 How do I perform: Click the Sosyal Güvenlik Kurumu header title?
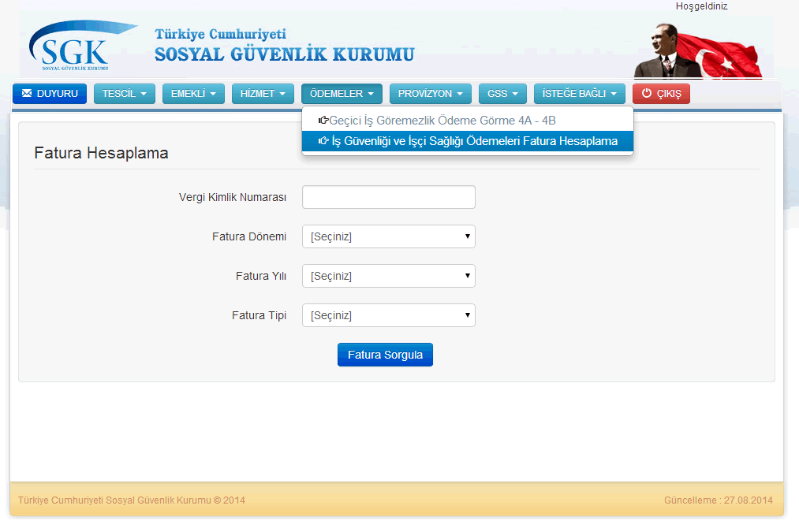pos(284,54)
